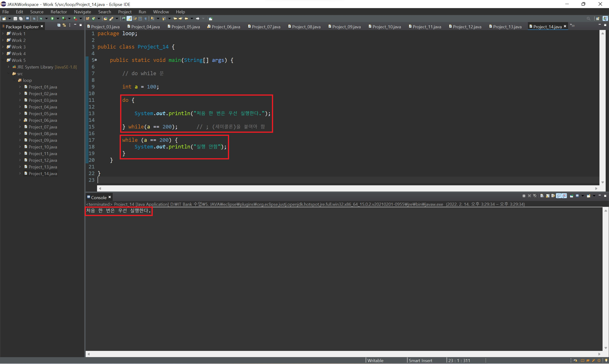Switch to Project_10.java editor tab
The image size is (609, 364).
[386, 27]
